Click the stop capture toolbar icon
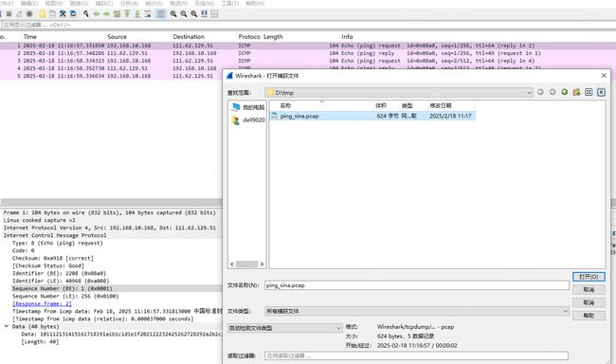Image resolution: width=616 pixels, height=364 pixels. (x=9, y=14)
